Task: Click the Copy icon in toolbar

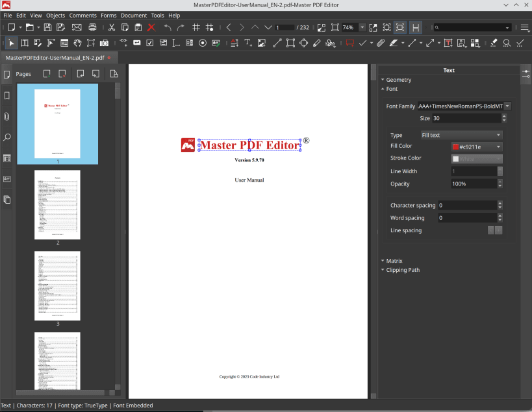Action: [125, 27]
